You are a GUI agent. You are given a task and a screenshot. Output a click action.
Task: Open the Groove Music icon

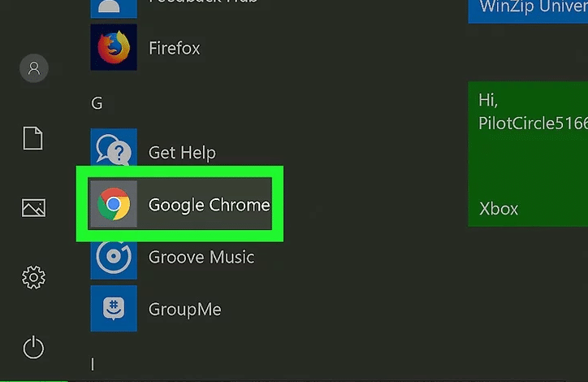tap(114, 260)
